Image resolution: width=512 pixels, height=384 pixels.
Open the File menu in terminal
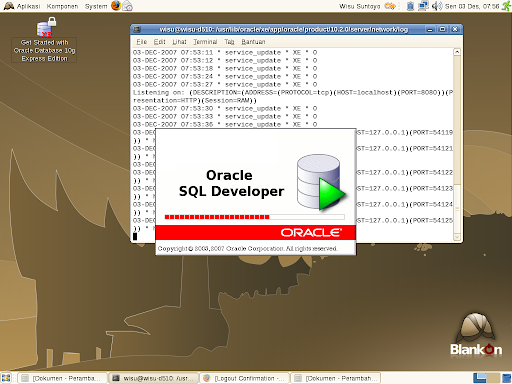pos(141,42)
